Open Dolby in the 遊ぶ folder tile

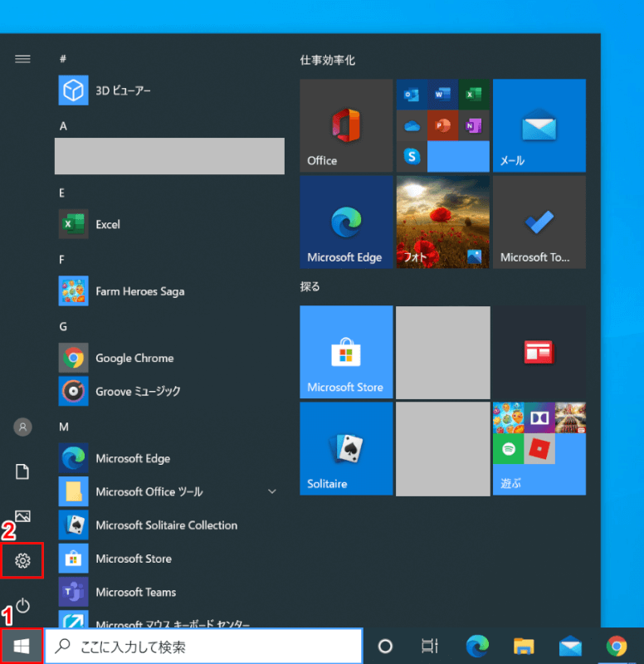(539, 417)
